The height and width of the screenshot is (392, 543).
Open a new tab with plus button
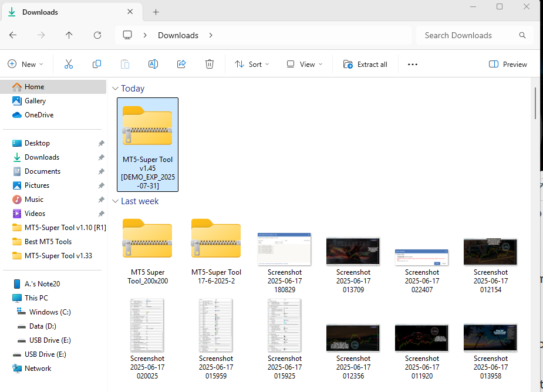coord(156,12)
